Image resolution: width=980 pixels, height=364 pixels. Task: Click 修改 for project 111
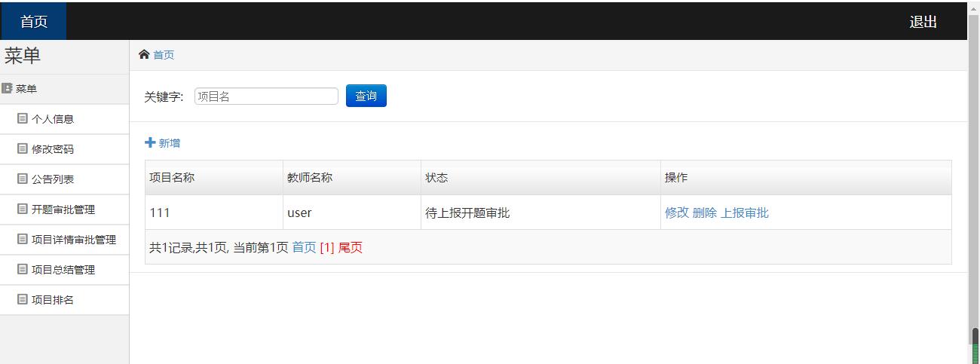[x=677, y=213]
